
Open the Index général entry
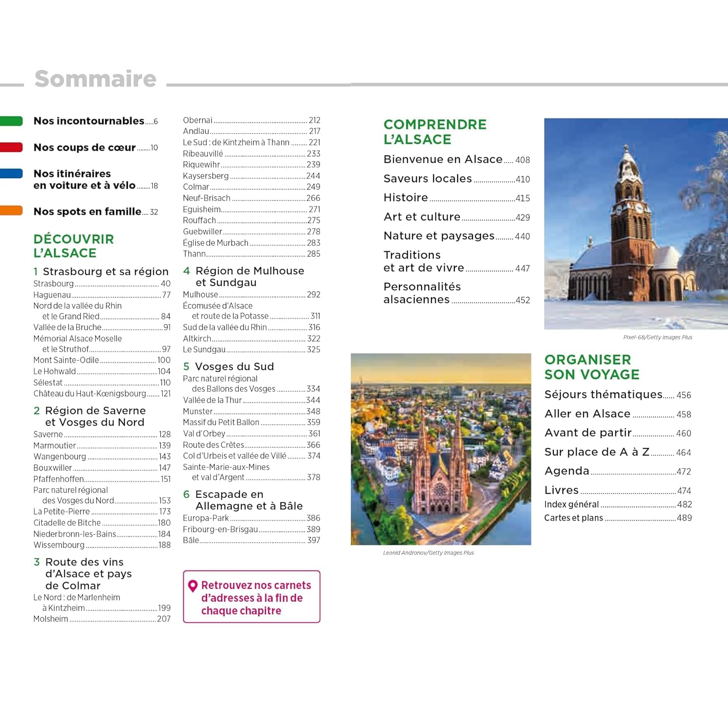coord(617,505)
